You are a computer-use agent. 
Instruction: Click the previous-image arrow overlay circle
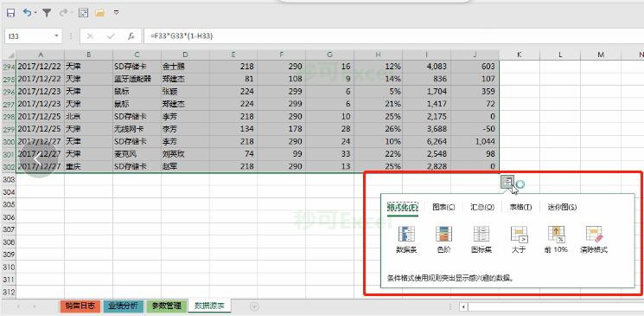coord(39,158)
